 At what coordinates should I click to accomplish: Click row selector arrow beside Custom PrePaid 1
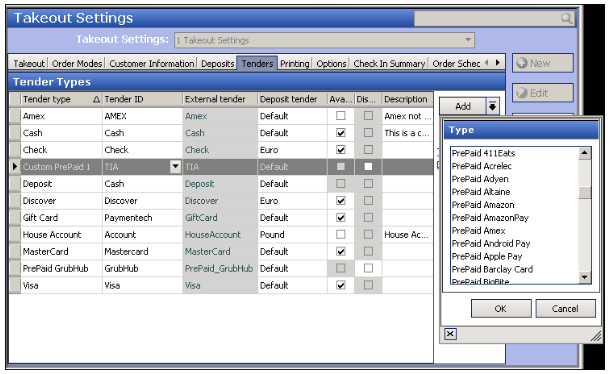15,167
